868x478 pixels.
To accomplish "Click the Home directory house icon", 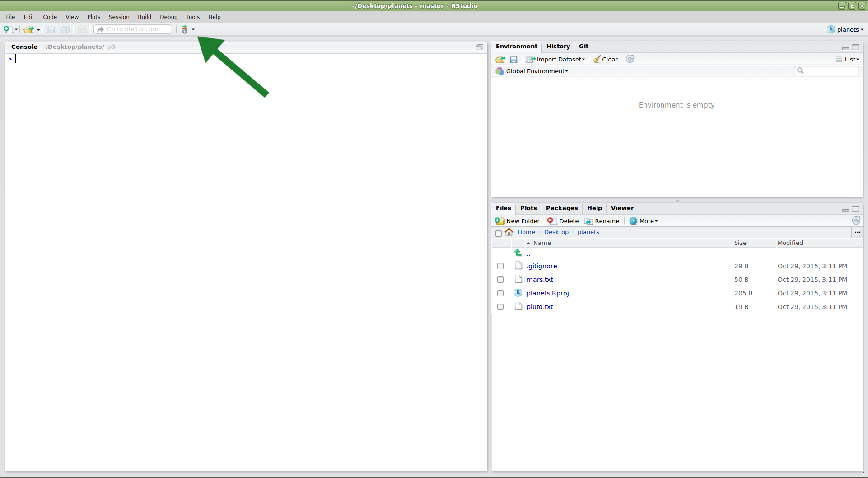I will click(509, 232).
